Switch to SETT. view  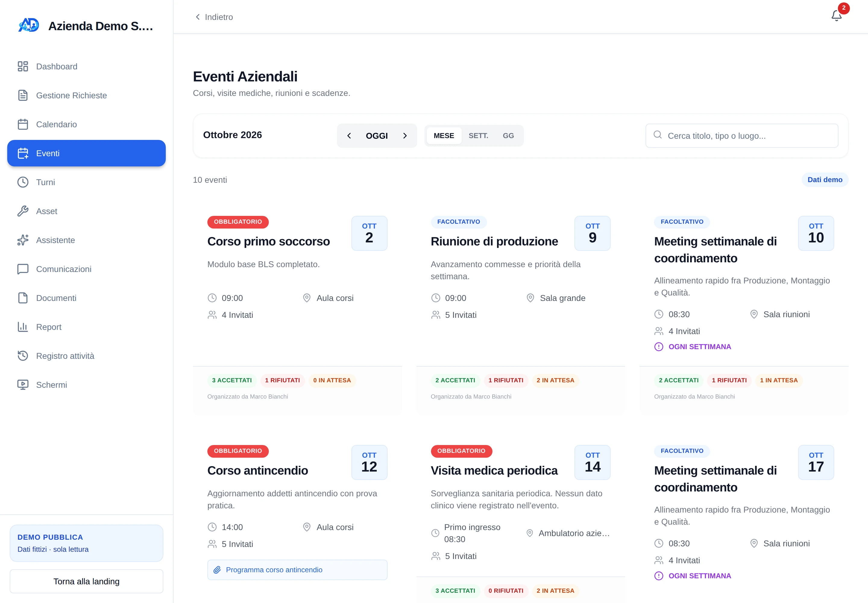[478, 136]
